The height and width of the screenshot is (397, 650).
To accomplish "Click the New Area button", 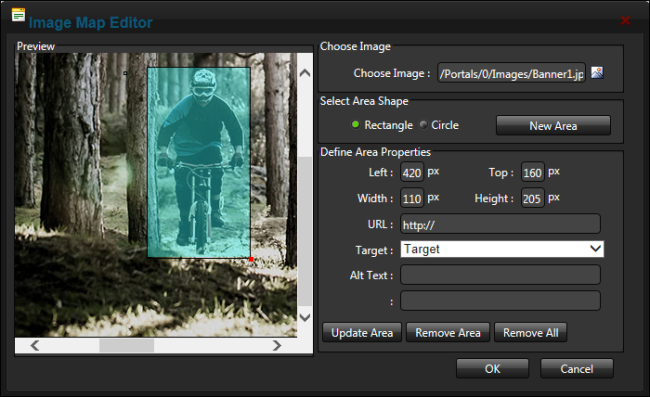I will click(553, 126).
